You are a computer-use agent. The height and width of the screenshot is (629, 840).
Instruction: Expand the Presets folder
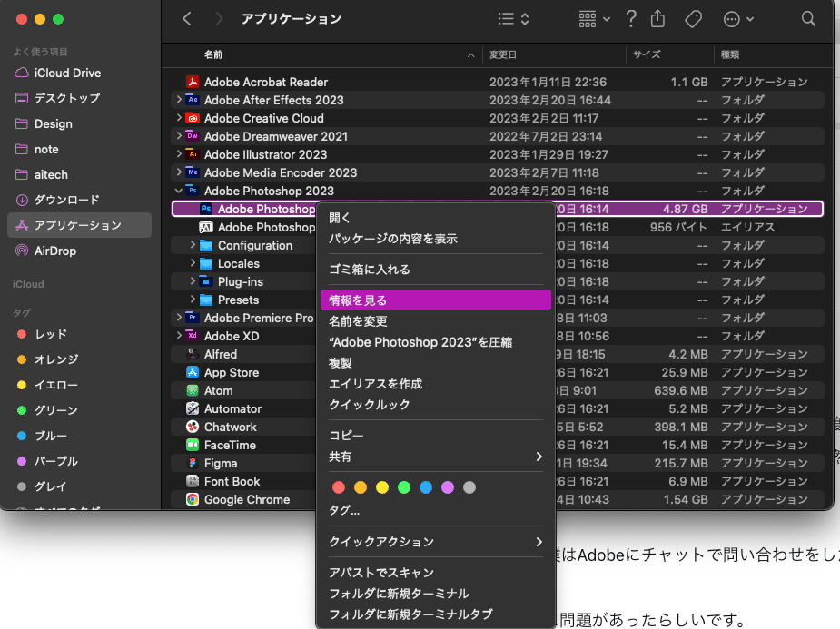pyautogui.click(x=193, y=300)
